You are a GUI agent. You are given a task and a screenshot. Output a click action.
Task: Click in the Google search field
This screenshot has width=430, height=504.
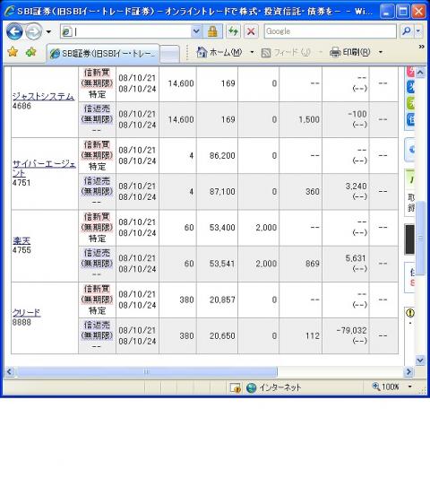pos(331,31)
